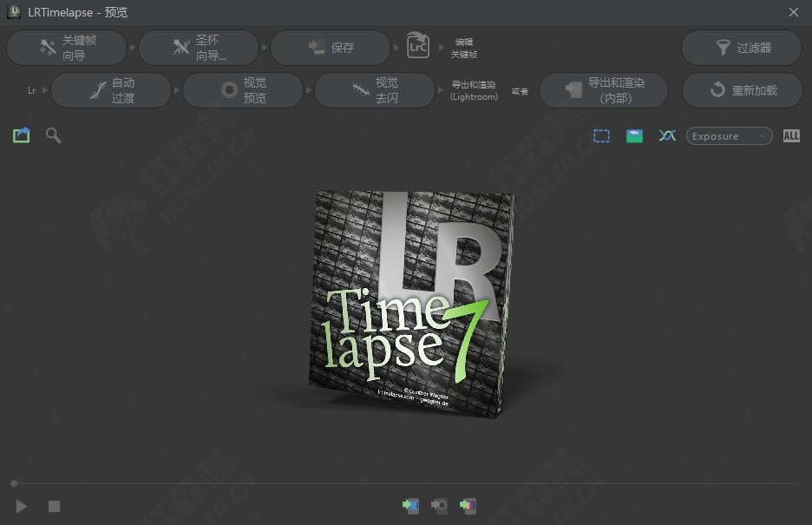Toggle the green landscape preview icon
This screenshot has height=525, width=812.
pos(634,136)
